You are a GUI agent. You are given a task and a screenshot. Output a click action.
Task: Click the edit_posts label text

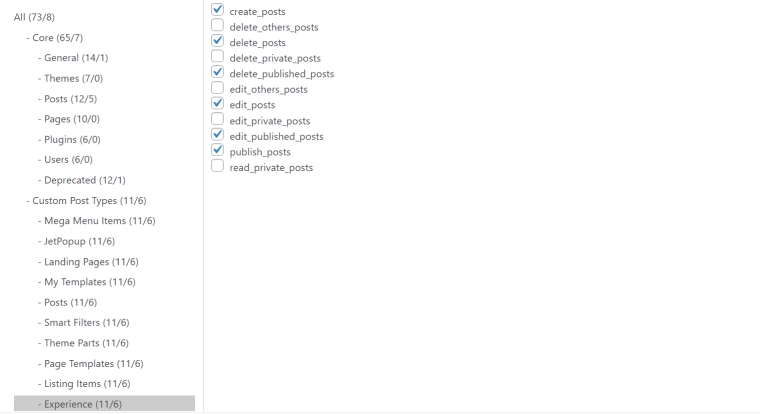pyautogui.click(x=252, y=105)
